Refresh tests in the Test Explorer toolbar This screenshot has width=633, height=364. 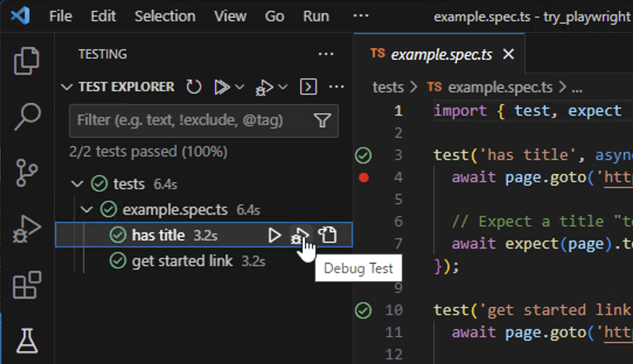click(193, 86)
